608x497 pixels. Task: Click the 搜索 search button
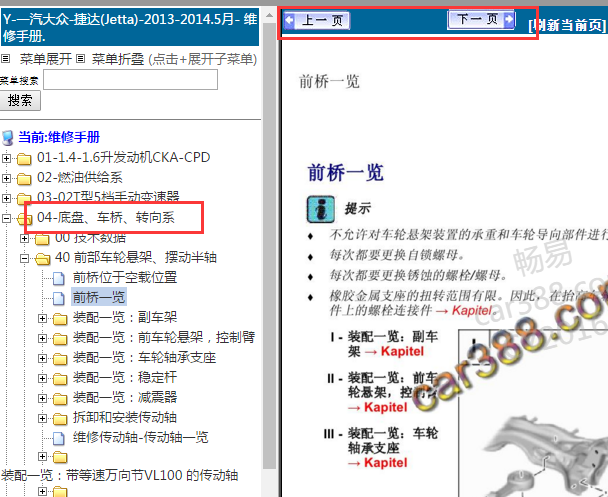[x=20, y=100]
